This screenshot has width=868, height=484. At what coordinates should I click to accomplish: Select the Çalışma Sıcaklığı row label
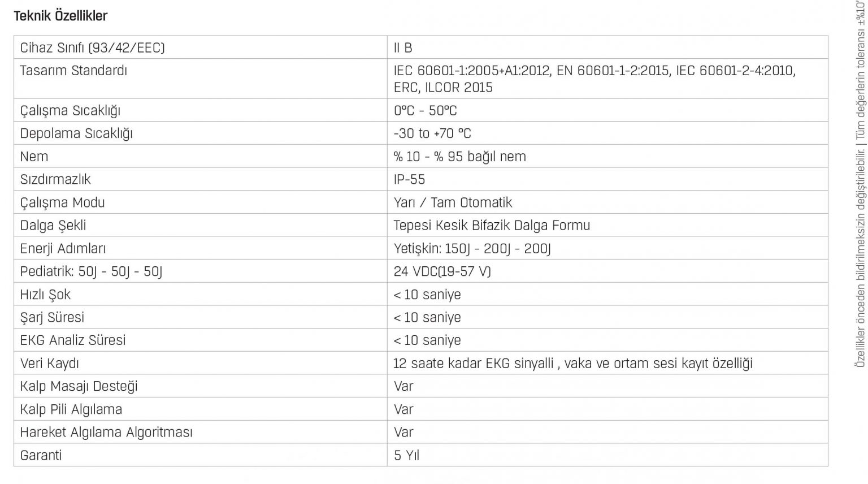tap(70, 111)
